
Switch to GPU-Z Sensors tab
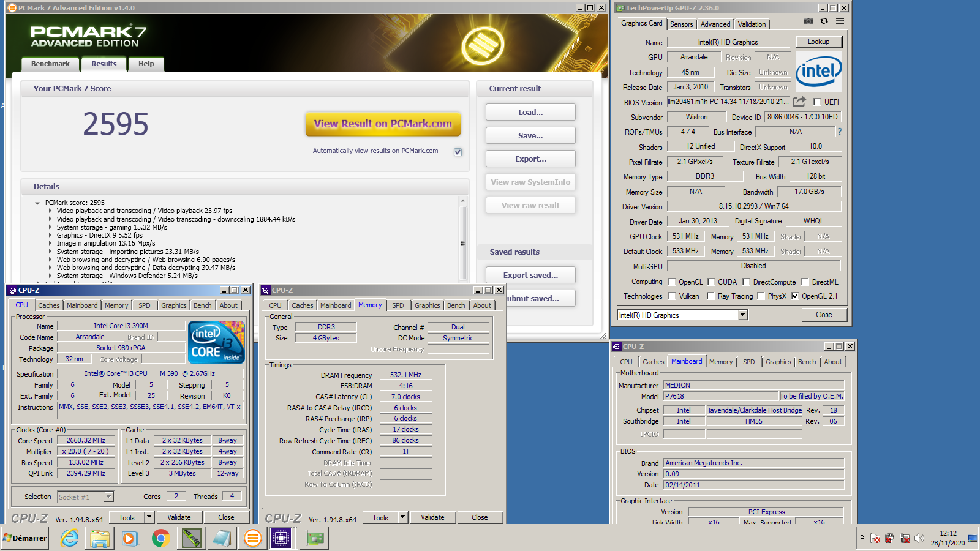(681, 24)
